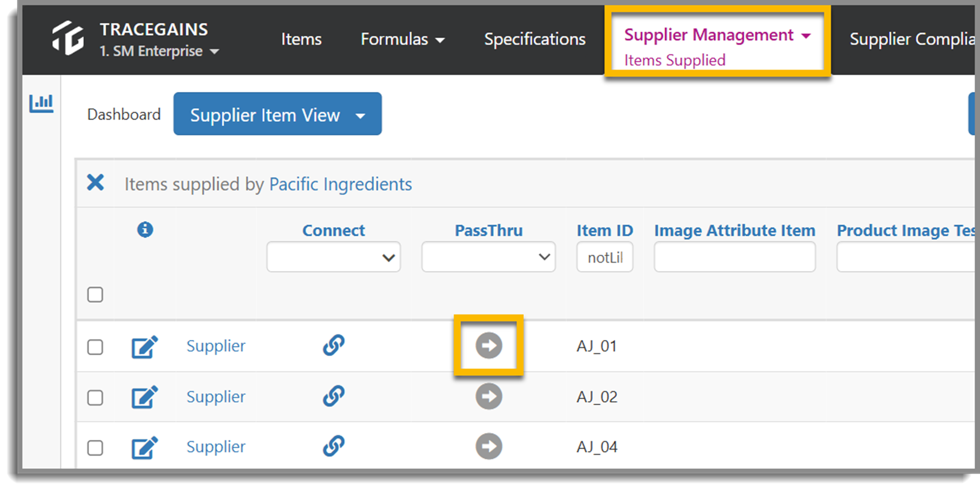The width and height of the screenshot is (980, 491).
Task: Open the dashboard bar chart sidebar icon
Action: click(41, 103)
